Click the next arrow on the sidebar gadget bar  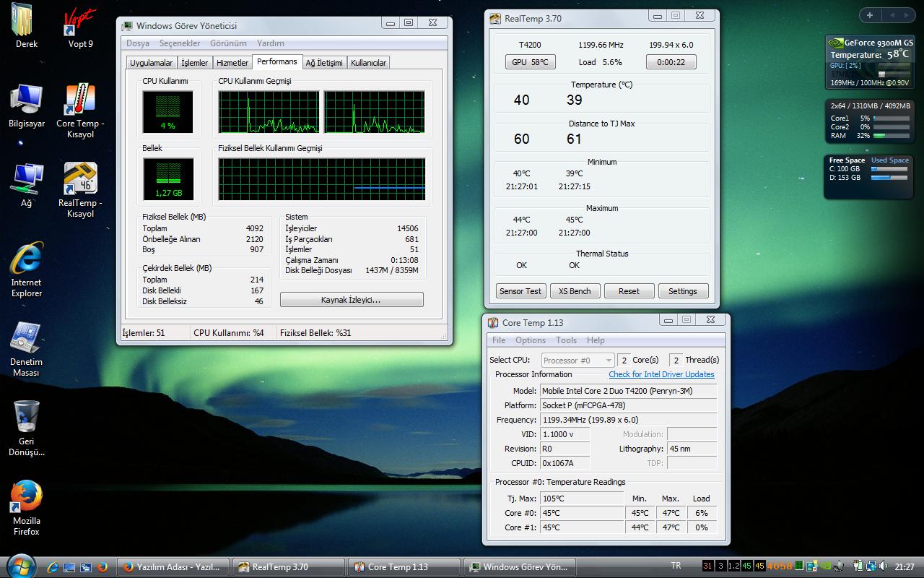[906, 15]
